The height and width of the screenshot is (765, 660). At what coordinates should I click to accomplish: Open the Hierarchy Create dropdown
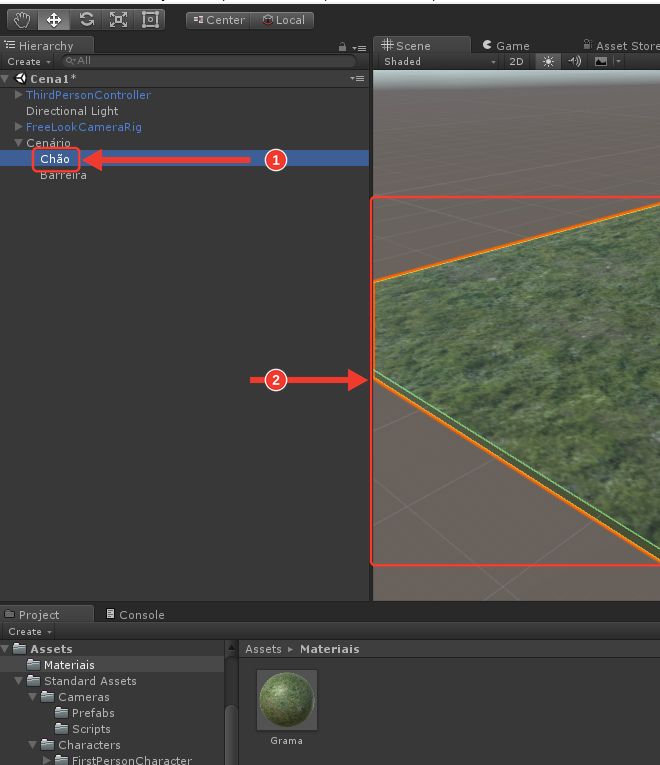coord(29,61)
